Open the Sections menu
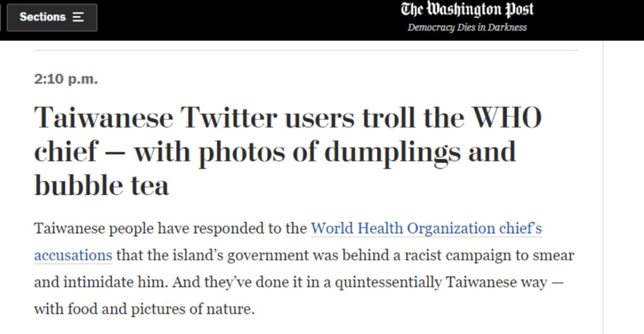The image size is (644, 334). [52, 17]
